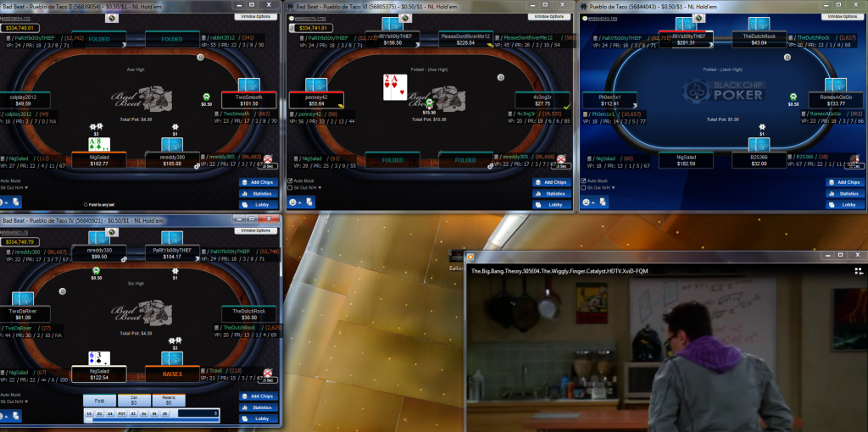Click the Raise to $5 button
Viewport: 868px width, 432px height.
pyautogui.click(x=168, y=401)
